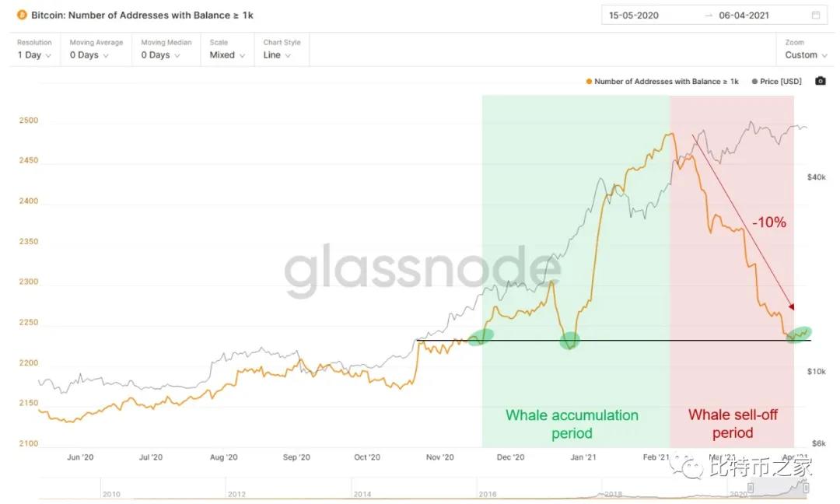Screen dimensions: 840x504
Task: Click 2016 in the timeline navigator
Action: [488, 494]
